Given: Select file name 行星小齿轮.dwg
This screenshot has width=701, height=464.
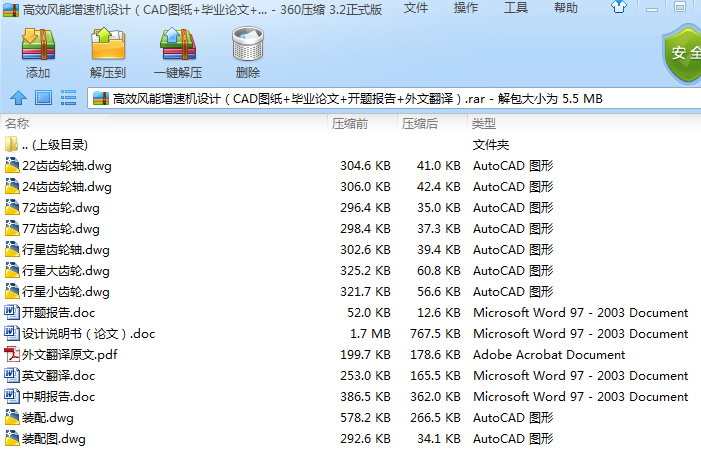Looking at the screenshot, I should click(x=66, y=292).
